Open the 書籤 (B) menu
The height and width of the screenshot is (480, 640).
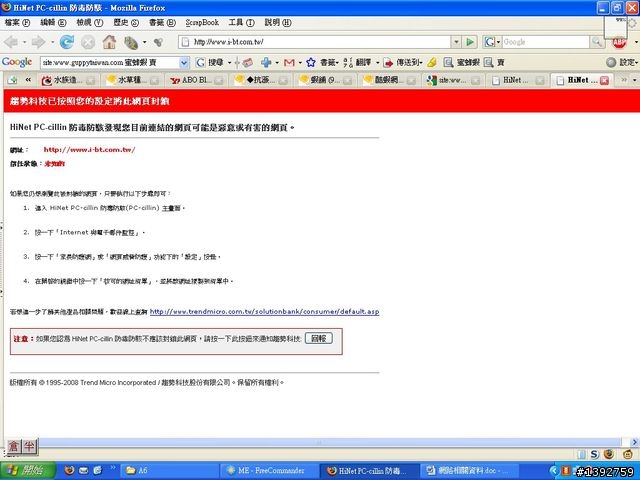click(x=162, y=22)
